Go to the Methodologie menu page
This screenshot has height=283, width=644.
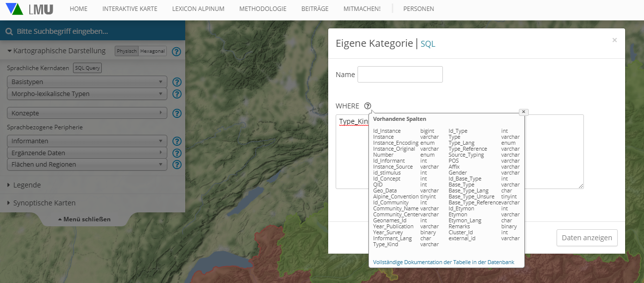[x=263, y=9]
